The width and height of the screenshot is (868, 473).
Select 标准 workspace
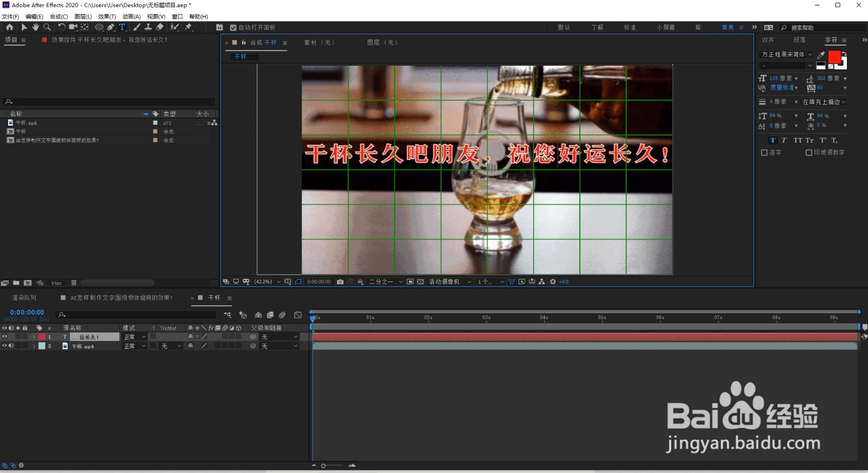tap(630, 27)
